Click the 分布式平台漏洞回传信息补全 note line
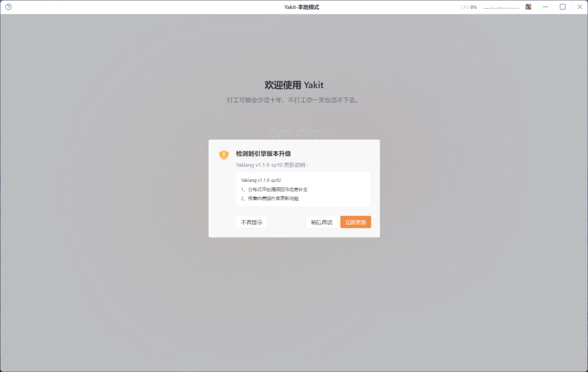This screenshot has width=588, height=372. pyautogui.click(x=274, y=190)
